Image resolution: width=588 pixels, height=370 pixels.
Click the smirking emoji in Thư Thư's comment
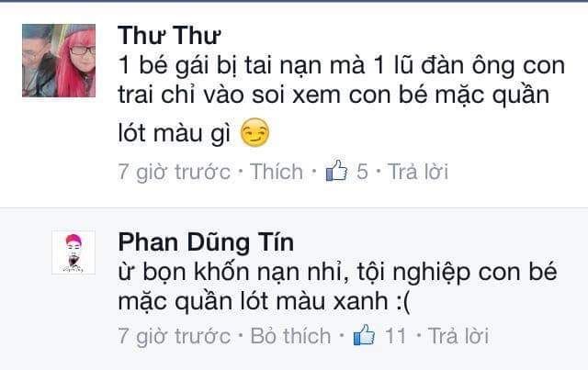(x=254, y=132)
